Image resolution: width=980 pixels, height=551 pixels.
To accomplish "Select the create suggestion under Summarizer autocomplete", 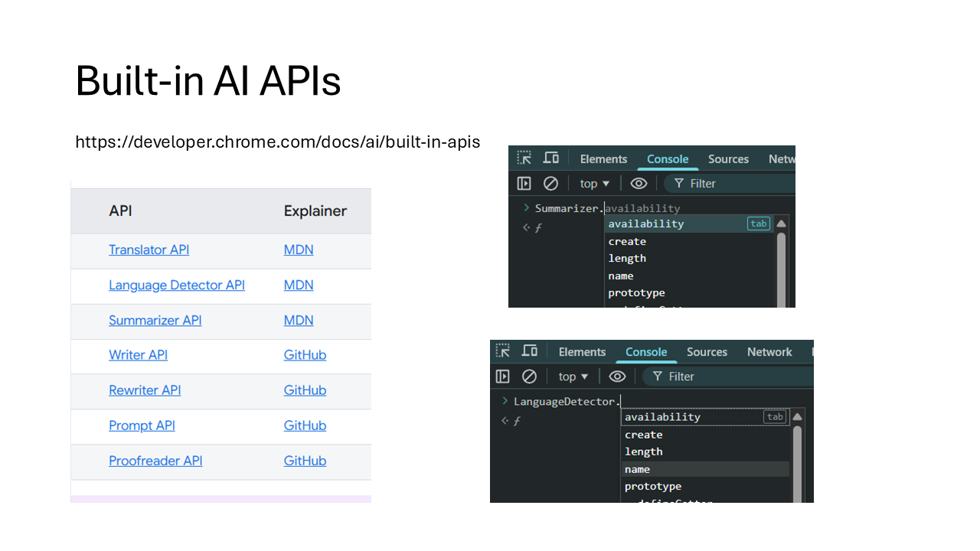I will [x=627, y=241].
